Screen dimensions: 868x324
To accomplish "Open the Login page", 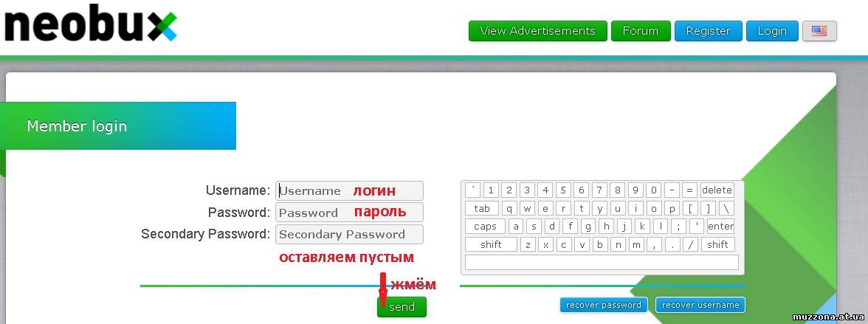I will (772, 31).
